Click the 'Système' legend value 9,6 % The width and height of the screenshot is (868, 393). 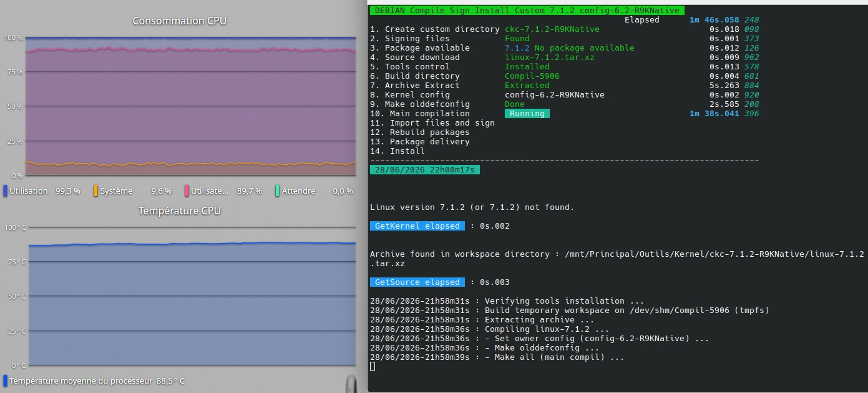point(161,191)
